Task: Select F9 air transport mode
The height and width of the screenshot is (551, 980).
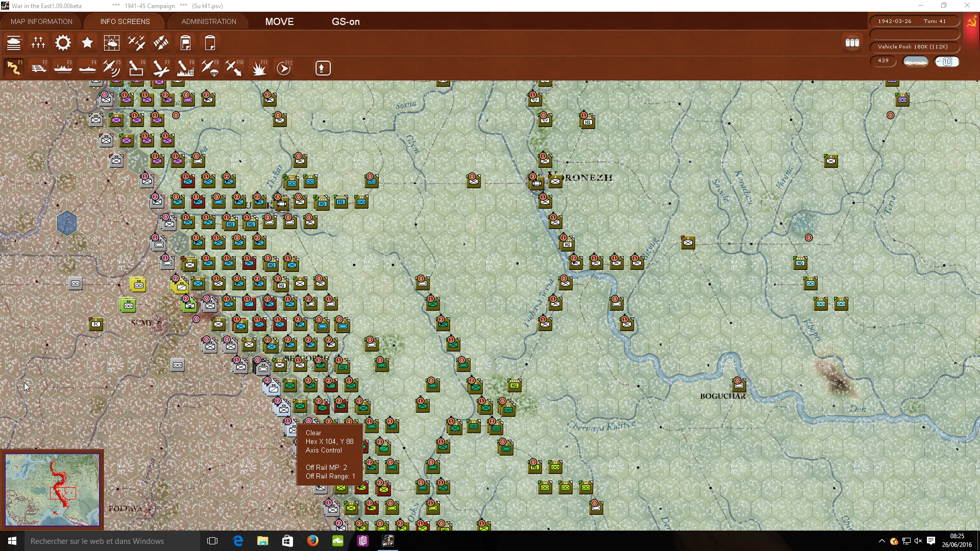Action: (210, 68)
